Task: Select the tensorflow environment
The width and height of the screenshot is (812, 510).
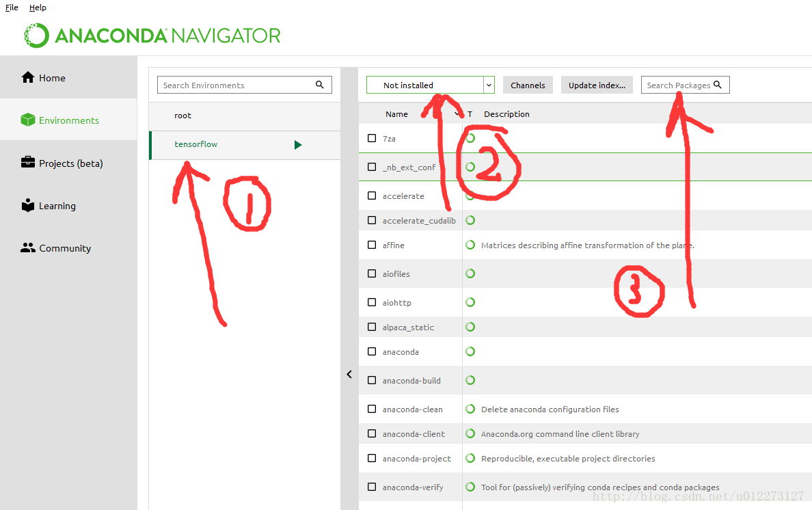Action: point(245,144)
